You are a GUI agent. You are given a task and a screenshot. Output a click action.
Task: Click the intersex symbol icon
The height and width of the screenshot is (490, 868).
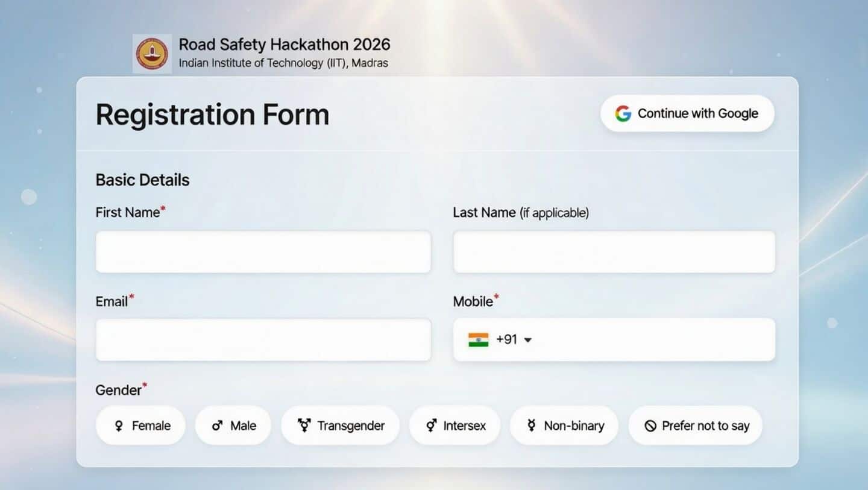(430, 426)
